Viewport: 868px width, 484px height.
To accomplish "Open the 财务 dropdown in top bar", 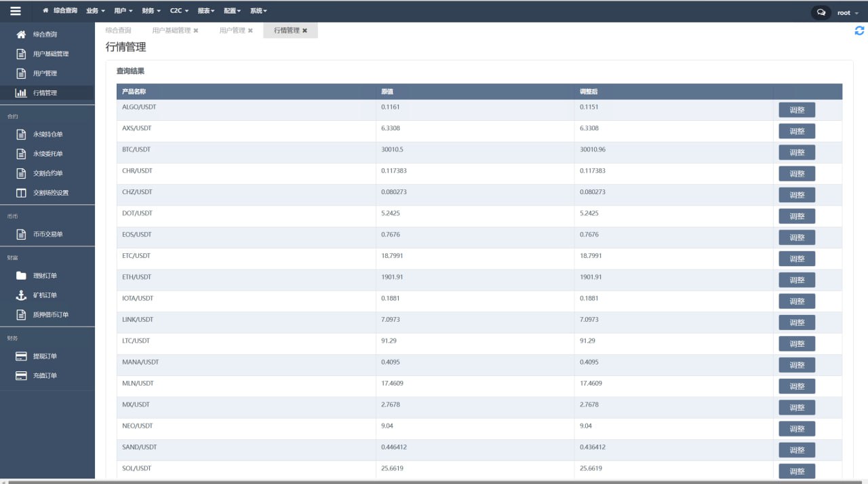I will click(151, 11).
